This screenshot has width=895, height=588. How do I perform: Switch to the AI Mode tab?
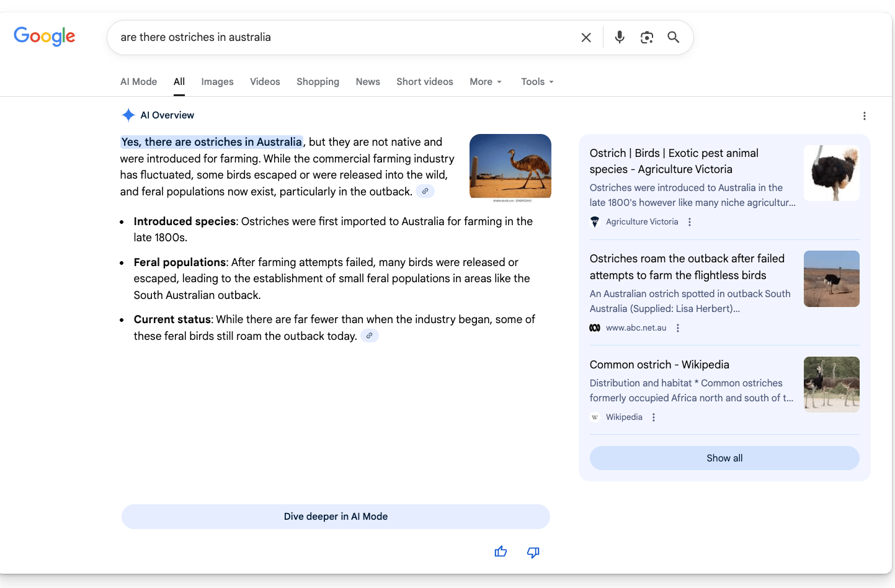point(138,82)
